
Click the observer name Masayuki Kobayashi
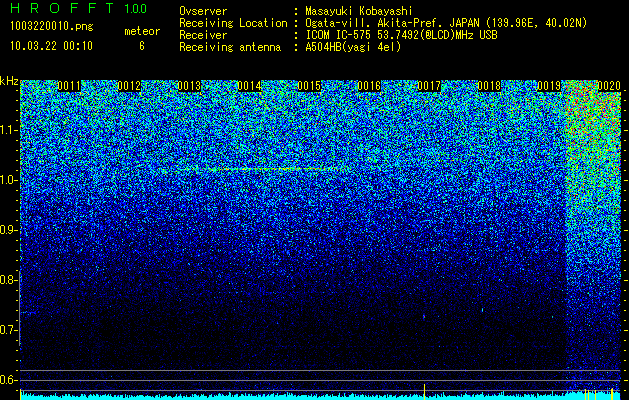click(359, 11)
